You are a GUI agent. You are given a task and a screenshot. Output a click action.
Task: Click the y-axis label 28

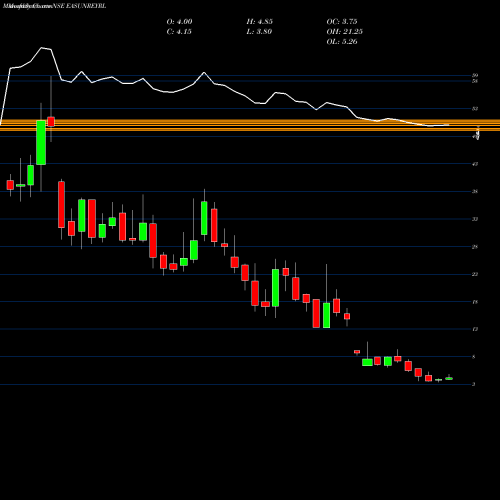(x=475, y=247)
